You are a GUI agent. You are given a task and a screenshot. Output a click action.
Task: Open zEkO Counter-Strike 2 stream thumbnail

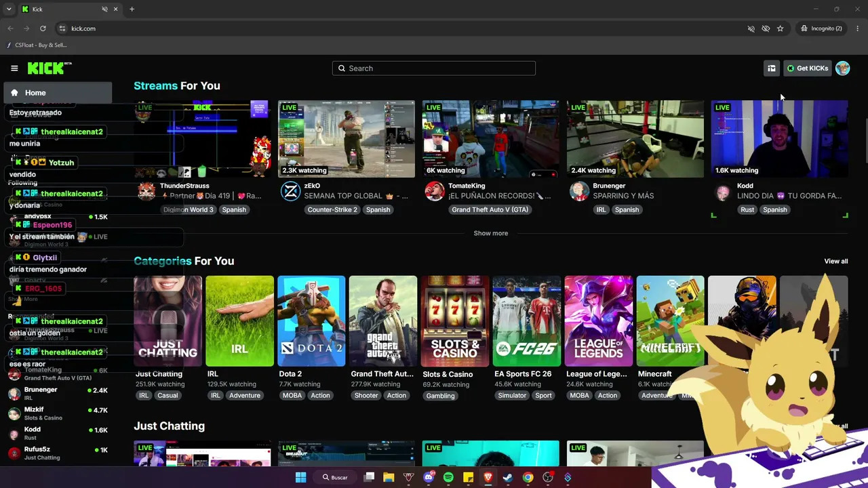pos(347,139)
